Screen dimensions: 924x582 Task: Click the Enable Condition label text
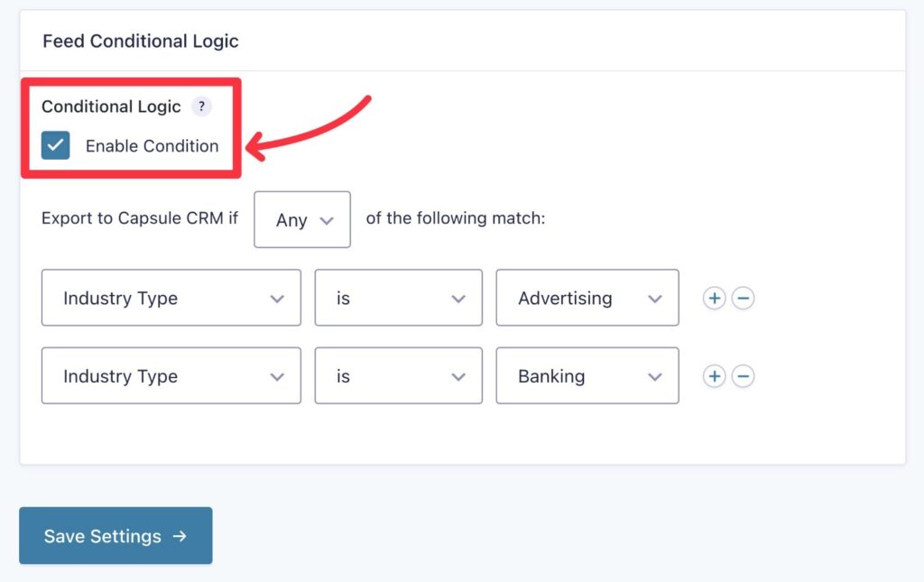point(151,145)
